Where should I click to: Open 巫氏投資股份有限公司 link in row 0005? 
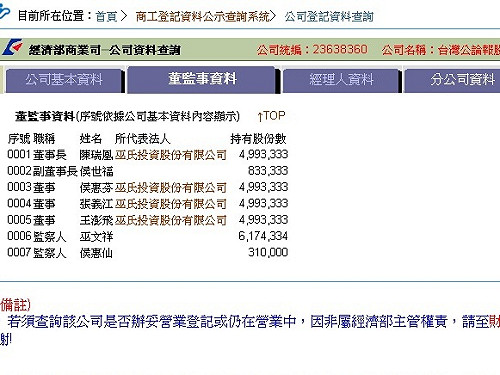[x=171, y=220]
